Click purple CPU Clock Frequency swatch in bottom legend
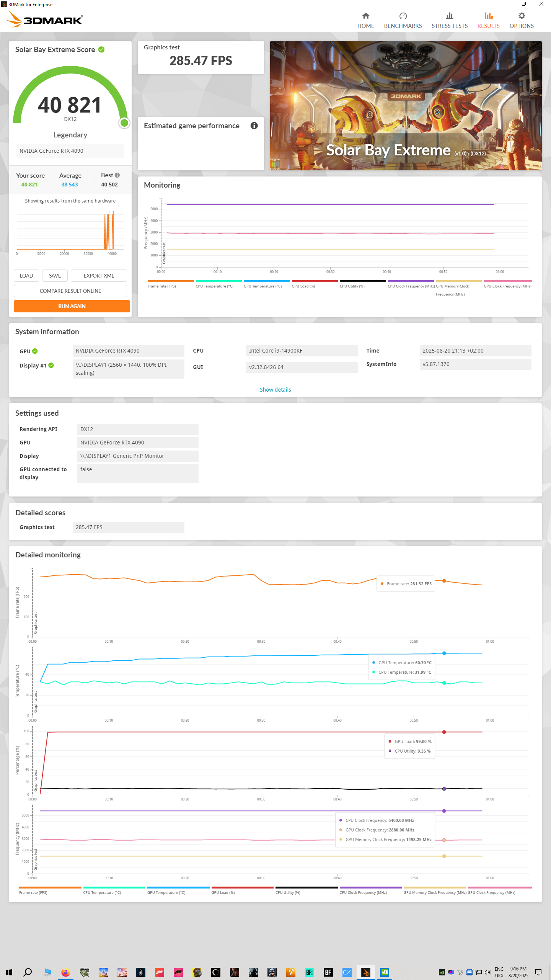551x980 pixels. [370, 887]
